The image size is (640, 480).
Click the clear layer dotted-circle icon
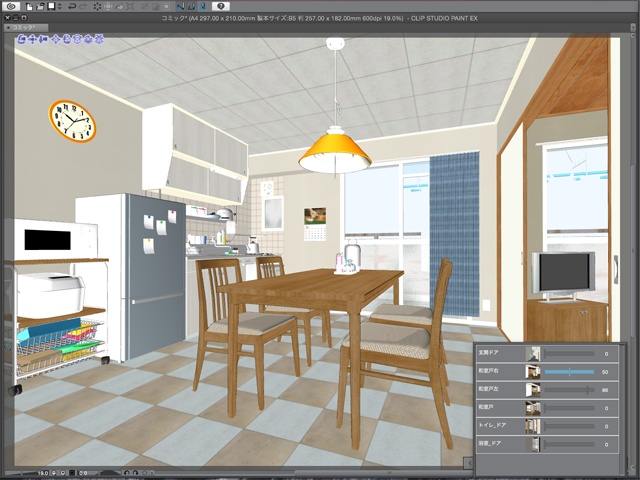[x=97, y=6]
